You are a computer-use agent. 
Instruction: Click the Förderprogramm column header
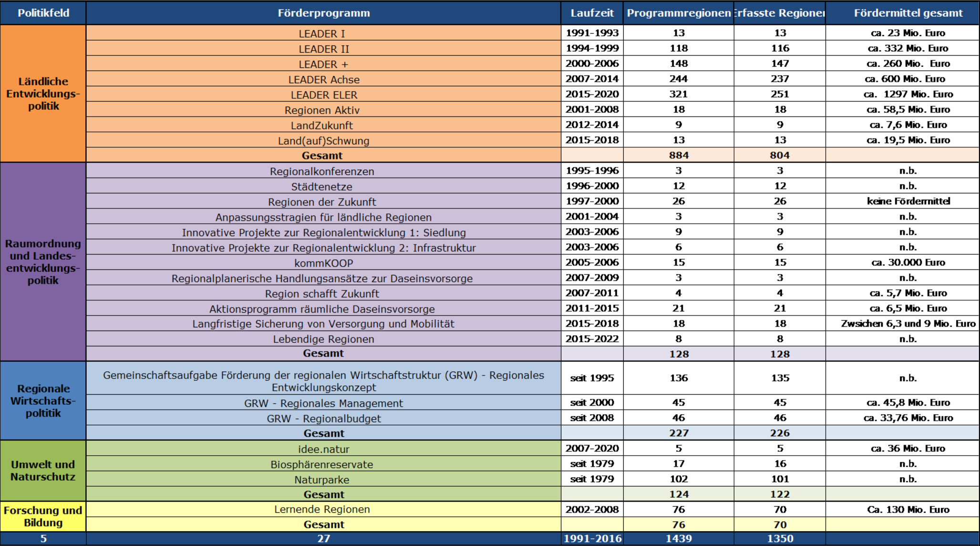(x=323, y=13)
